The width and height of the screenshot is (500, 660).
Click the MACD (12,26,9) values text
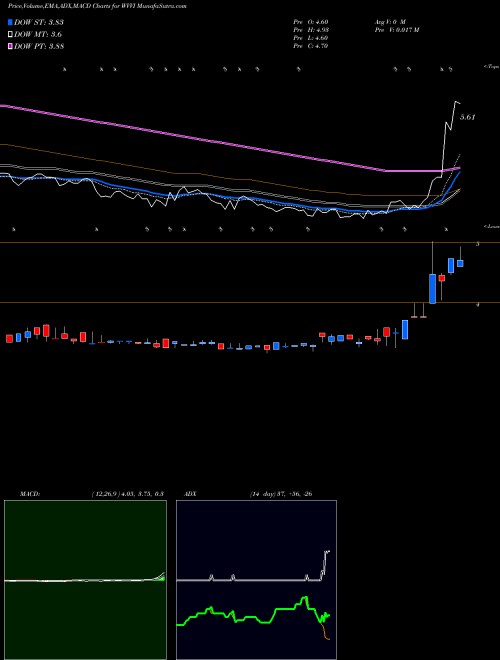point(128,494)
